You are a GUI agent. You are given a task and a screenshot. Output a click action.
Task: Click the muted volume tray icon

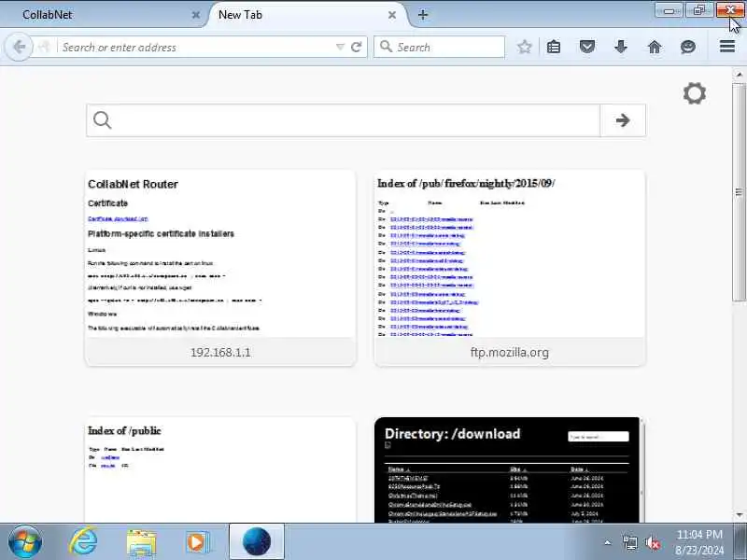coord(652,542)
